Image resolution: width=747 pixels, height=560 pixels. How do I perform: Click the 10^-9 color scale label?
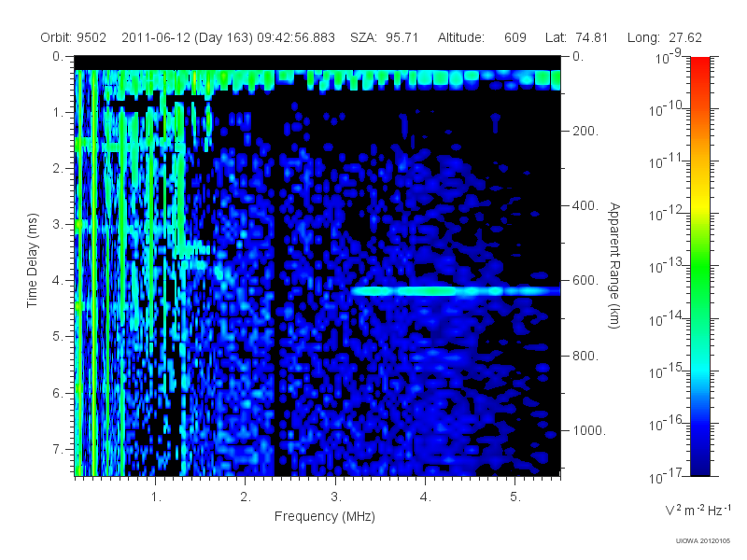(669, 57)
